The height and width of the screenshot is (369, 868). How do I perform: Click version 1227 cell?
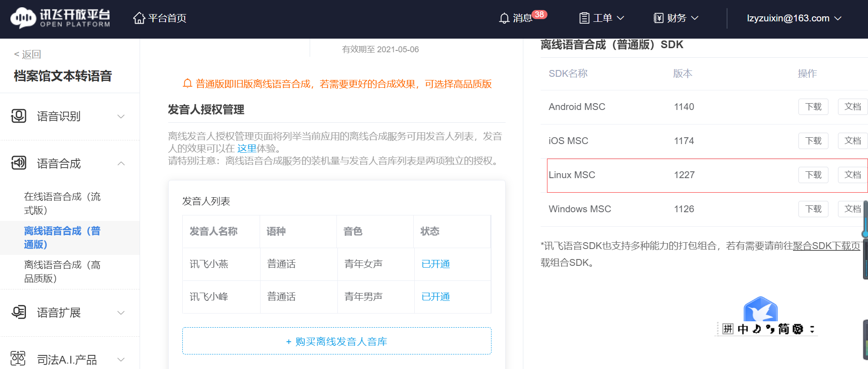pyautogui.click(x=684, y=175)
